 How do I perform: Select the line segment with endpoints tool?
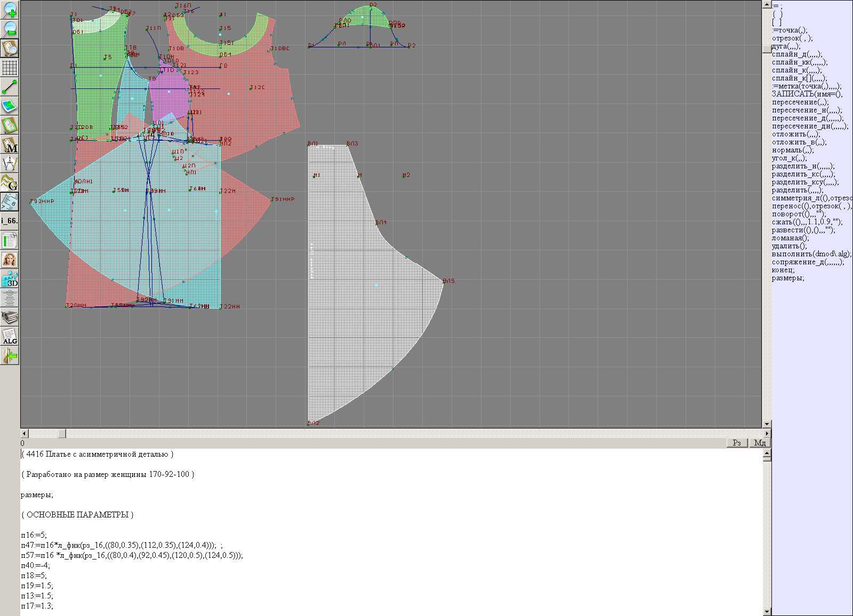10,87
